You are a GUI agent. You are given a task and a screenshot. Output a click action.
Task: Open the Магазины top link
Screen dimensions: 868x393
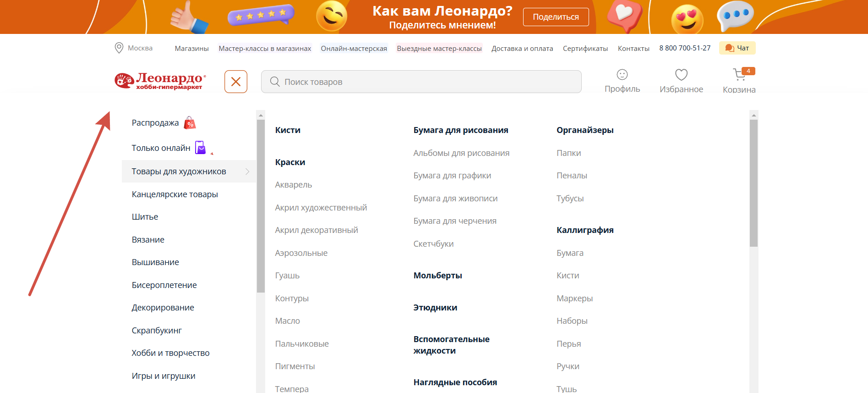tap(191, 49)
